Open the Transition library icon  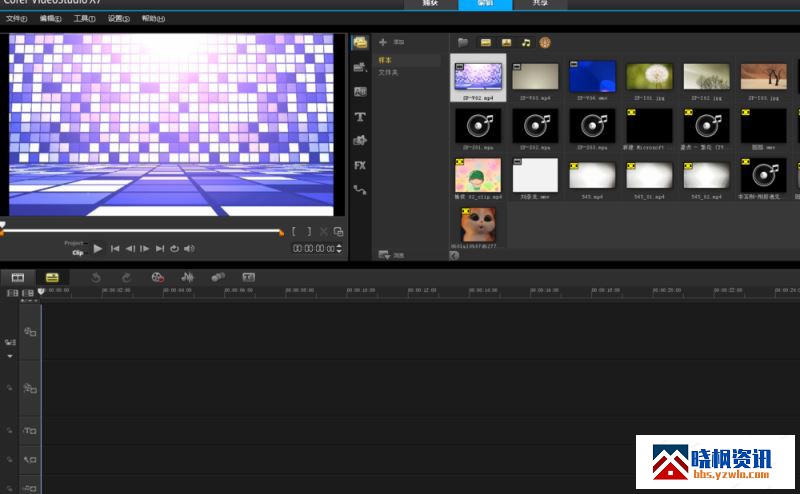[x=360, y=92]
